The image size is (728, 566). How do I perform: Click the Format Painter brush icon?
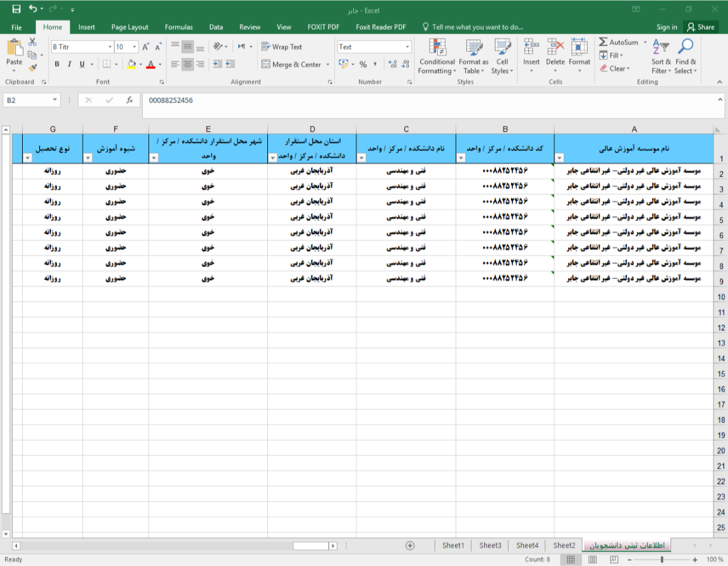pyautogui.click(x=33, y=68)
